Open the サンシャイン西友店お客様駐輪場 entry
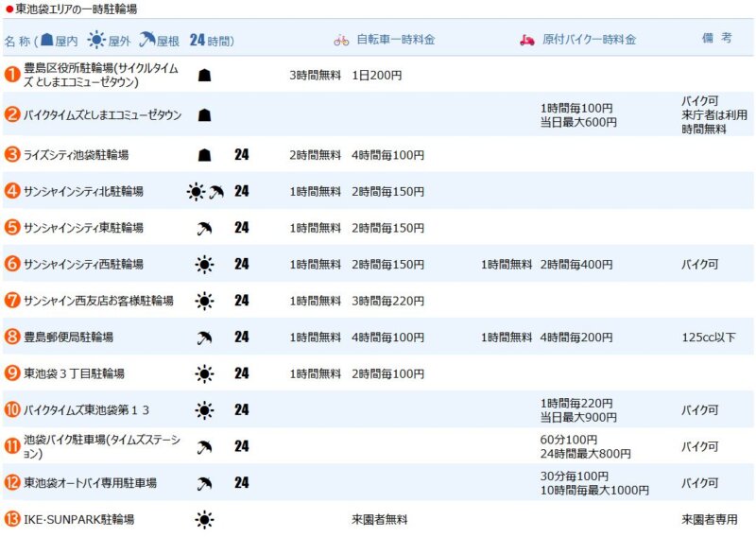 [98, 301]
